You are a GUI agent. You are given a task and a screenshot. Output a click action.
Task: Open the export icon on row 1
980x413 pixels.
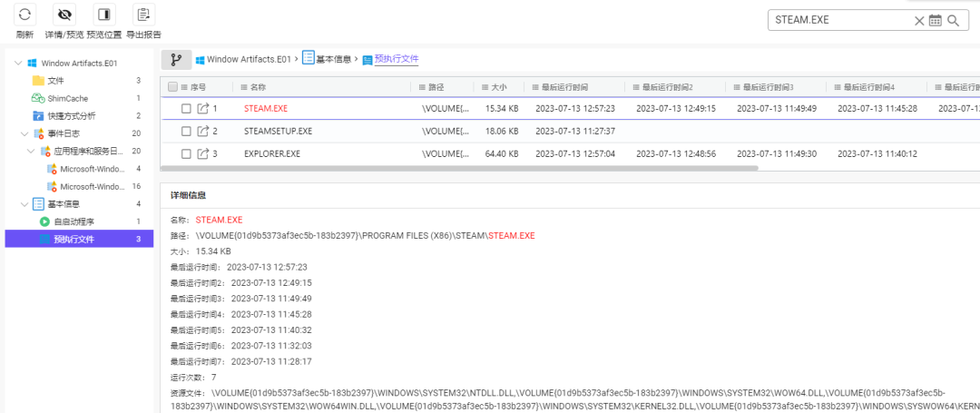pyautogui.click(x=202, y=109)
